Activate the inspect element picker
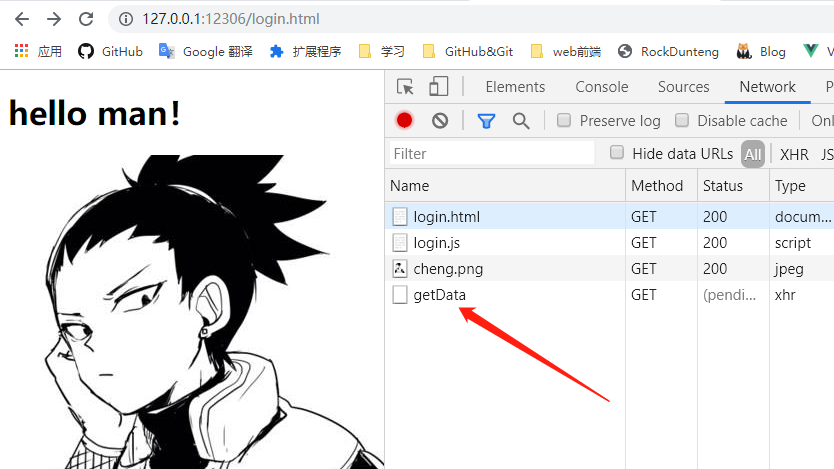The image size is (834, 469). pos(405,87)
